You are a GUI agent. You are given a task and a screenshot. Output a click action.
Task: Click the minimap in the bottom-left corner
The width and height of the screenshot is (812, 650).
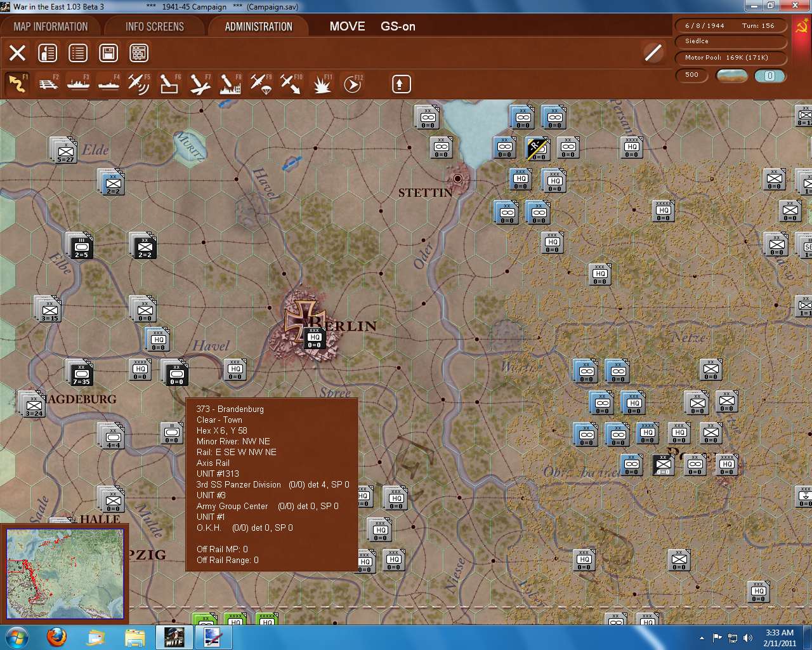(x=65, y=573)
